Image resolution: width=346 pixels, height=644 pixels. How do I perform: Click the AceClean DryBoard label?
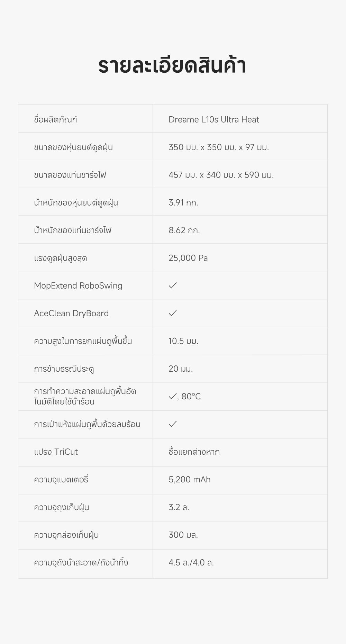pos(71,314)
